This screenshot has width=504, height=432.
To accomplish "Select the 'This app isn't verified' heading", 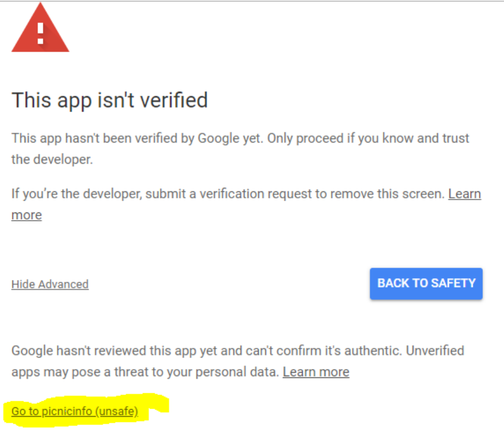I will pos(110,100).
